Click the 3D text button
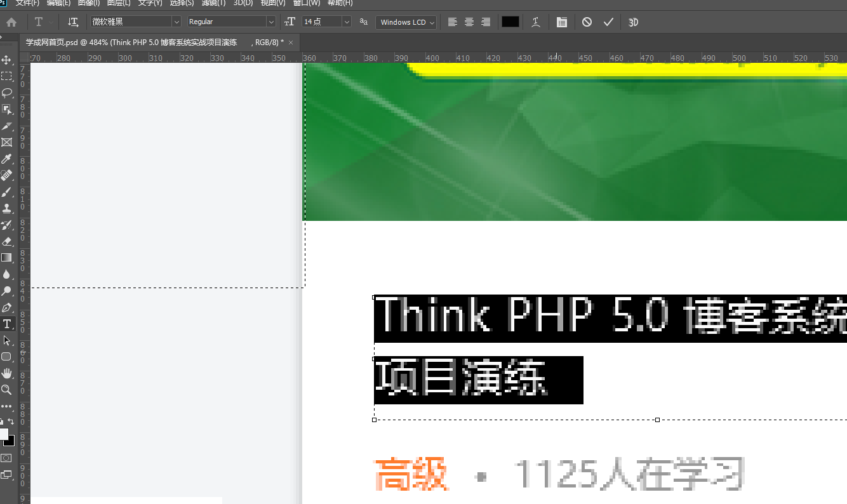 [x=633, y=22]
